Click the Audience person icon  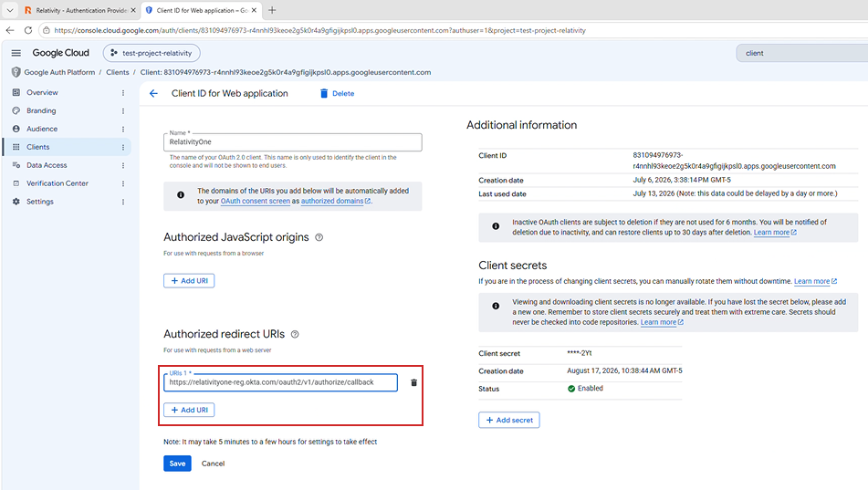pyautogui.click(x=16, y=129)
